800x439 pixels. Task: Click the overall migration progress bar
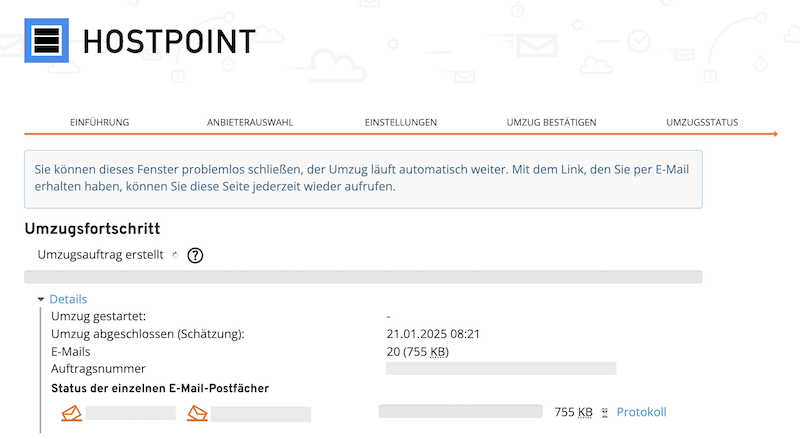click(x=363, y=277)
